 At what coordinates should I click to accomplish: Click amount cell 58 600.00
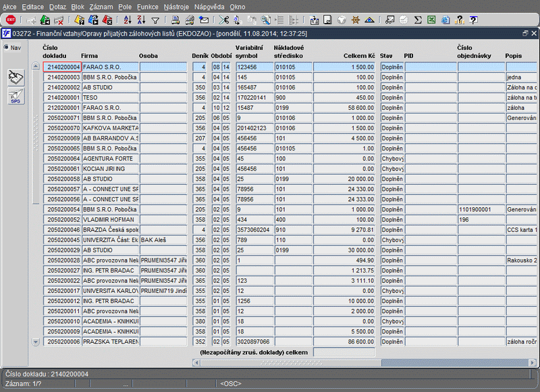pyautogui.click(x=344, y=108)
